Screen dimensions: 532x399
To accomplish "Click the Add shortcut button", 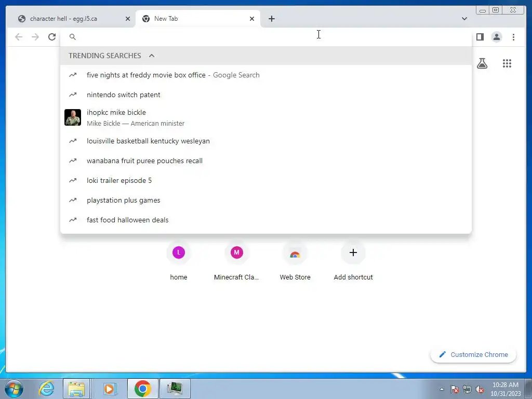I will pos(353,262).
